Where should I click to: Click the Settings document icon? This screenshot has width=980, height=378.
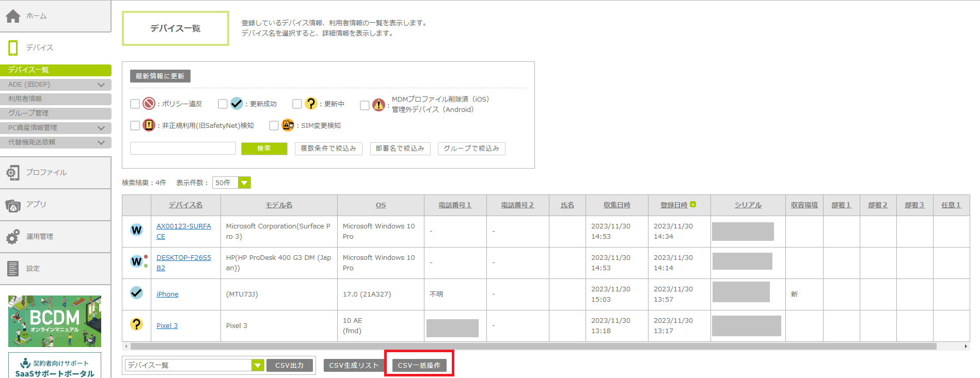tap(13, 269)
